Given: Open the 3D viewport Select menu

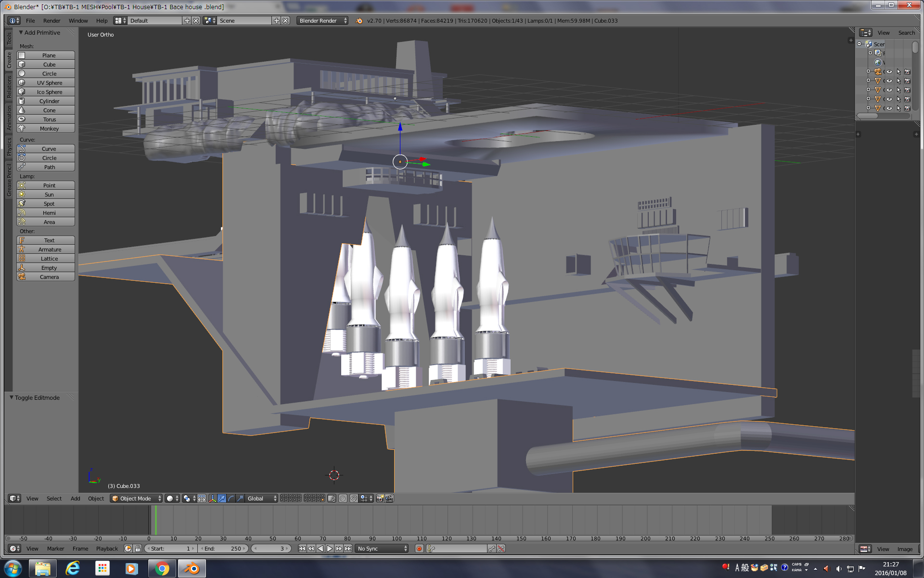Looking at the screenshot, I should pyautogui.click(x=54, y=499).
